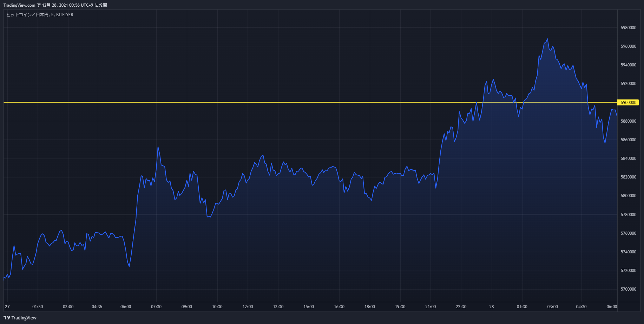This screenshot has width=644, height=324.
Task: Click the 5860000 price axis label
Action: tap(629, 140)
